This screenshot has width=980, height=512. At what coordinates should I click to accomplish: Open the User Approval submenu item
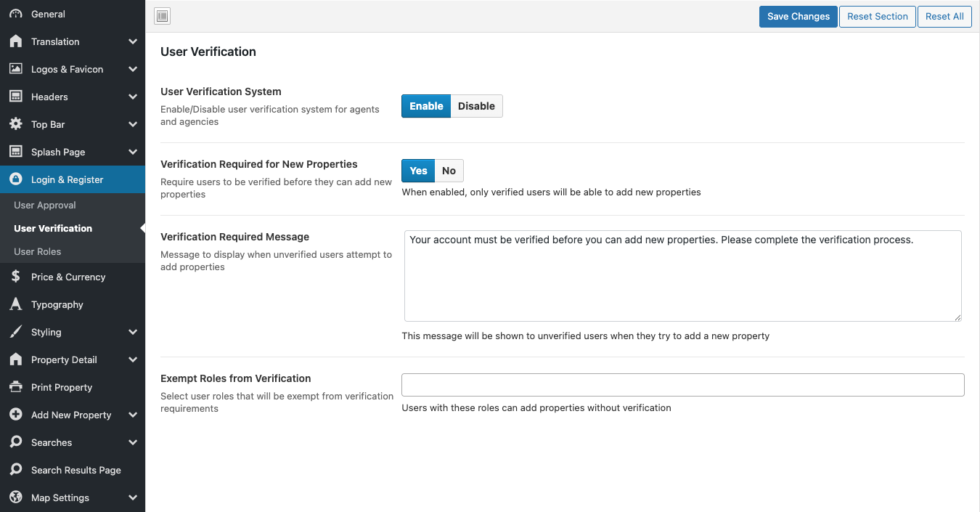[x=45, y=205]
